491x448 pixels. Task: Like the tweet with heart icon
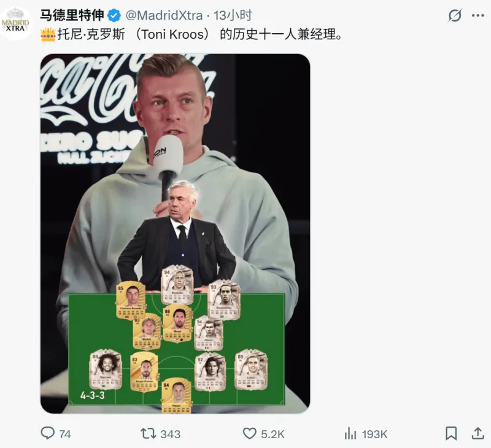click(x=250, y=434)
